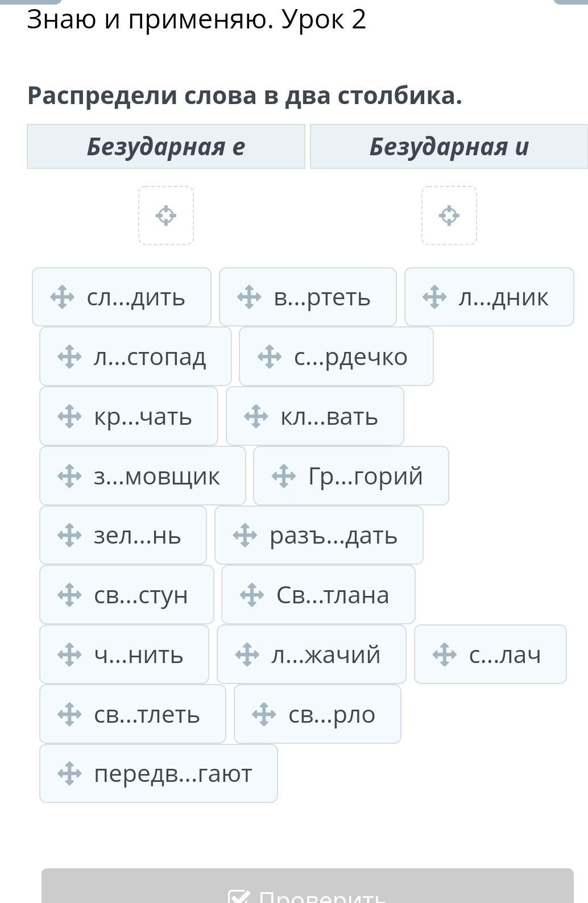Pick the з...мовщик word card
The width and height of the screenshot is (588, 903).
143,476
